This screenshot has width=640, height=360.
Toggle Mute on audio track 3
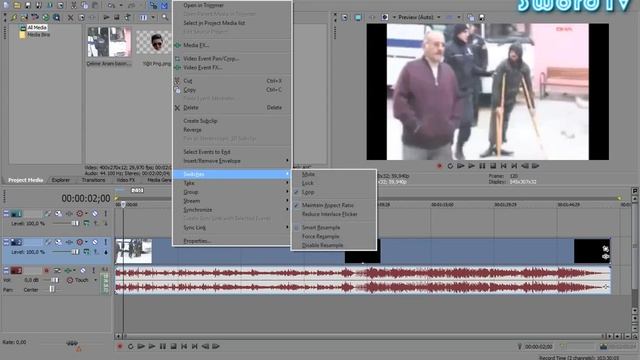pos(83,271)
